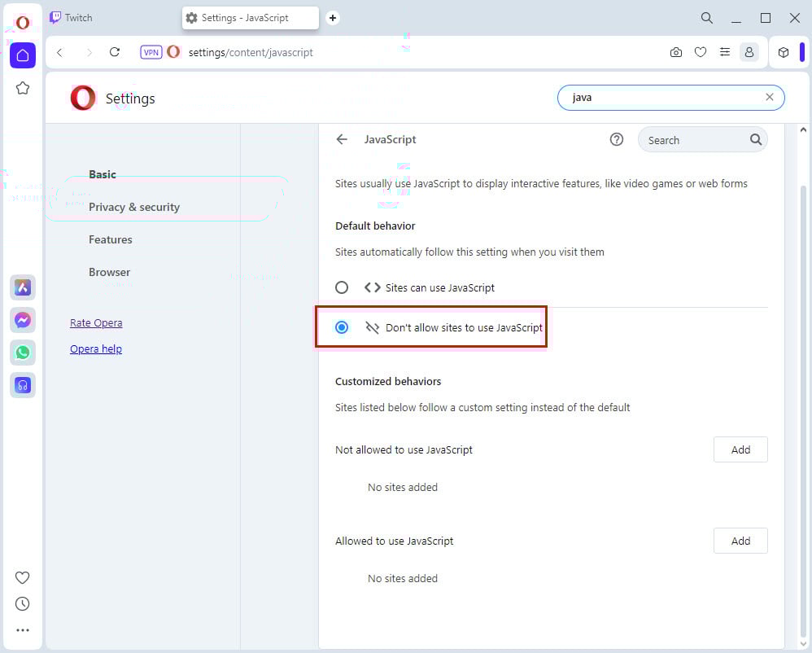This screenshot has width=812, height=653.
Task: Open the Rate Opera link
Action: pyautogui.click(x=96, y=323)
